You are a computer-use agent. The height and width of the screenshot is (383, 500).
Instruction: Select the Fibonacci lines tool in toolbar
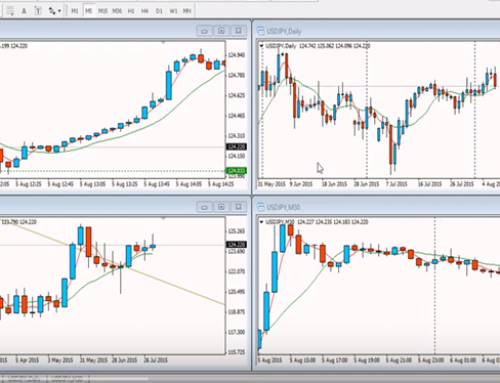(x=10, y=11)
